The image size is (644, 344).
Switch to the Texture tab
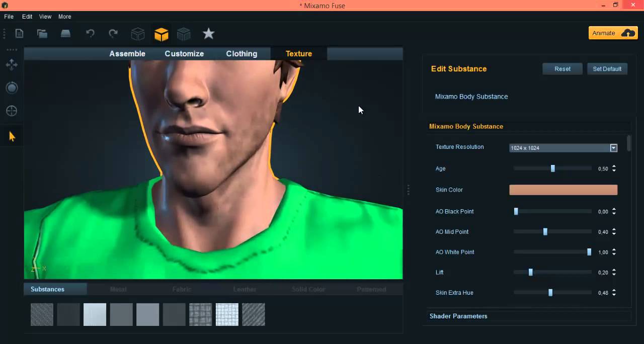coord(299,54)
